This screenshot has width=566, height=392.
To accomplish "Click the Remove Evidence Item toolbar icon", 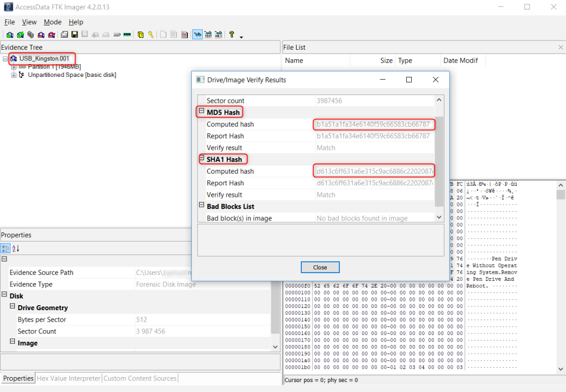I will 41,34.
